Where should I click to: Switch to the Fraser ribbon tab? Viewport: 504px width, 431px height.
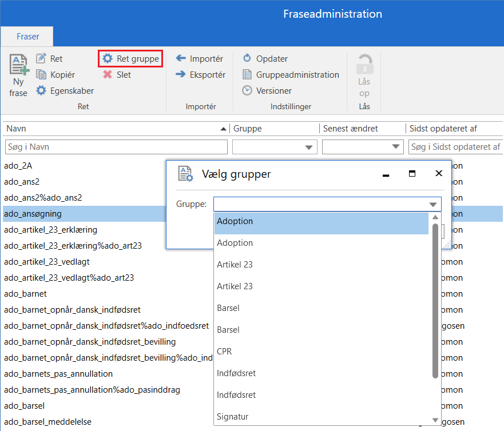pyautogui.click(x=27, y=37)
